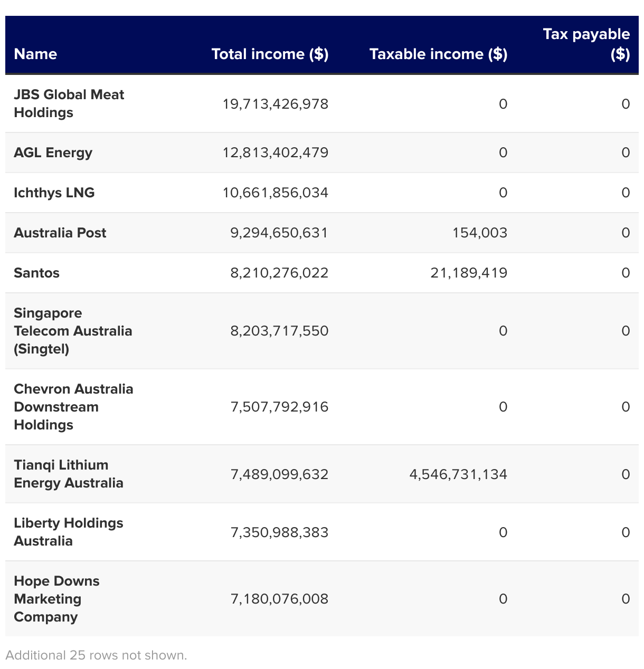The width and height of the screenshot is (644, 669).
Task: Click the Name column header
Action: tap(35, 54)
